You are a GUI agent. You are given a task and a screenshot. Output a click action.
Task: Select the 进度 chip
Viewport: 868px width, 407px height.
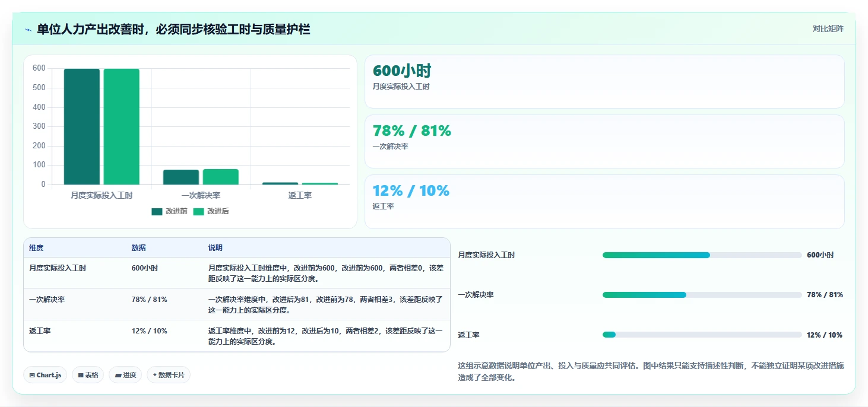pos(125,375)
